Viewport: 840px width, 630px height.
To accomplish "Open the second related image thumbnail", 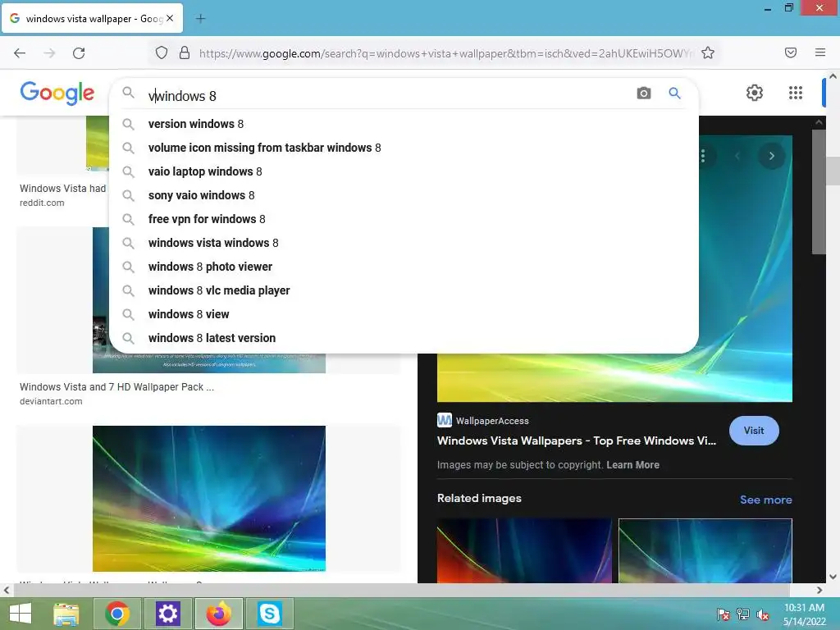I will (x=705, y=550).
